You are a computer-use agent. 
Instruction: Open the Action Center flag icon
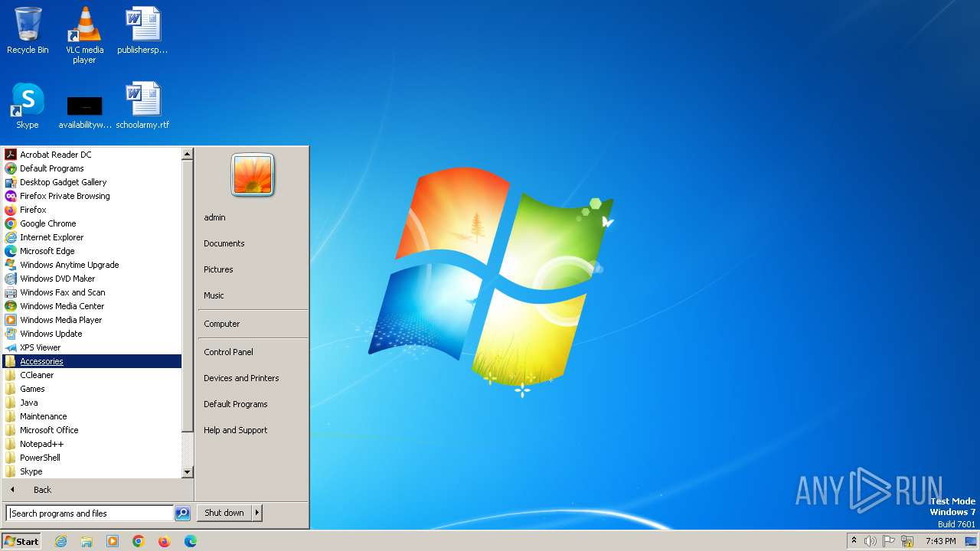(x=890, y=541)
